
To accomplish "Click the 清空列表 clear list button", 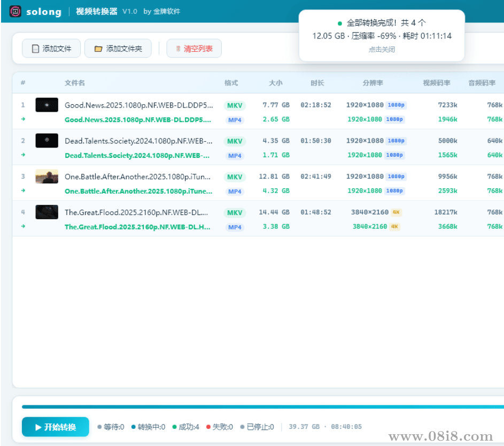I will (194, 49).
